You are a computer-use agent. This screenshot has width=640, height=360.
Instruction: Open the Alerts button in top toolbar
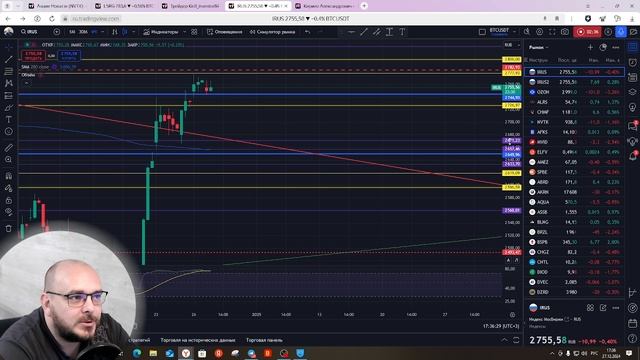(x=224, y=32)
